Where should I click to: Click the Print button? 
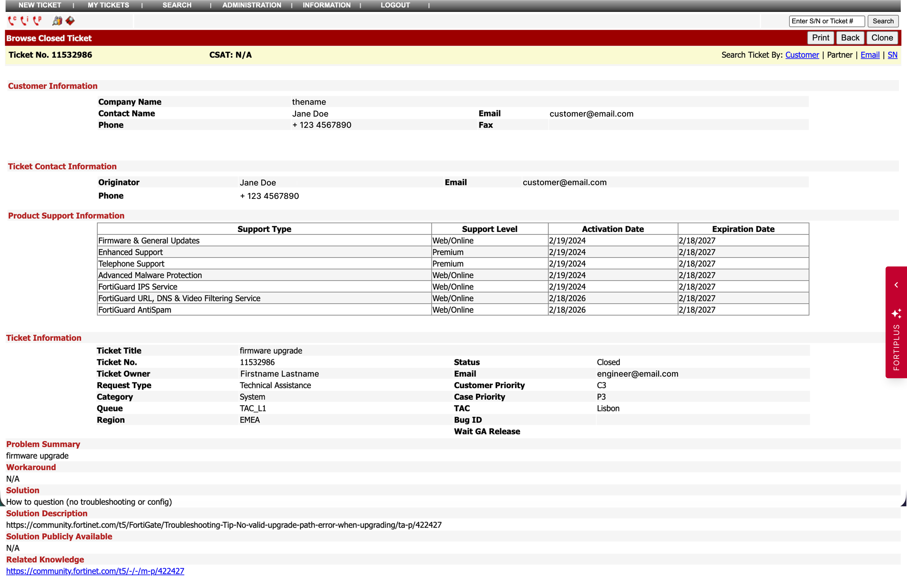[x=821, y=38]
